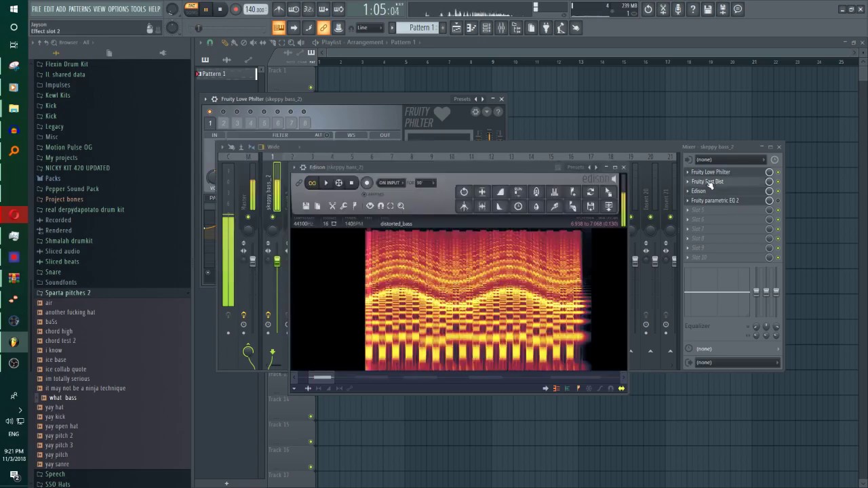
Task: Open the Edison record duration dropdown
Action: click(x=425, y=182)
